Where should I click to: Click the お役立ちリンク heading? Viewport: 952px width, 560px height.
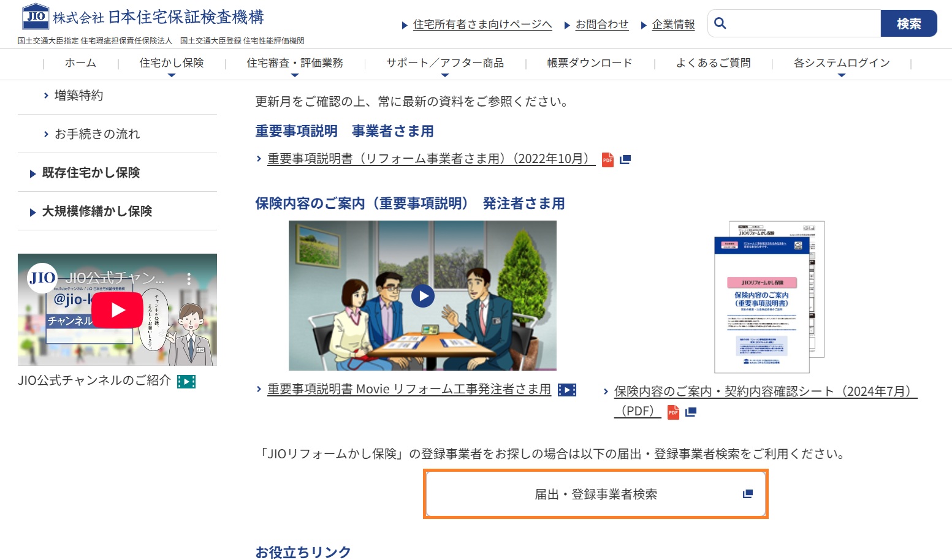303,552
